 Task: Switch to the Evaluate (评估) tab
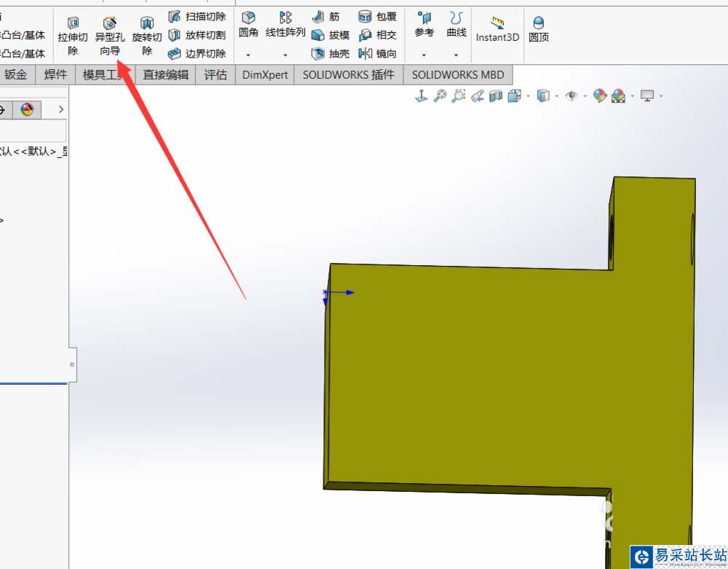pyautogui.click(x=216, y=75)
